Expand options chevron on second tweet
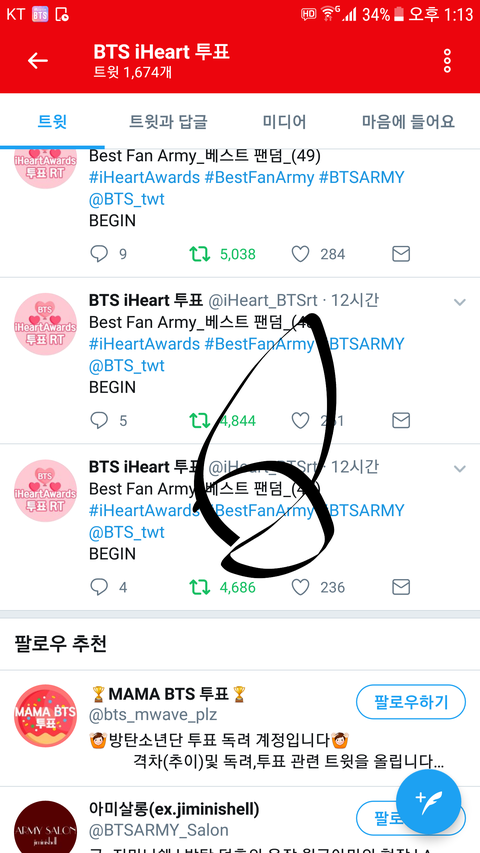 (x=460, y=302)
